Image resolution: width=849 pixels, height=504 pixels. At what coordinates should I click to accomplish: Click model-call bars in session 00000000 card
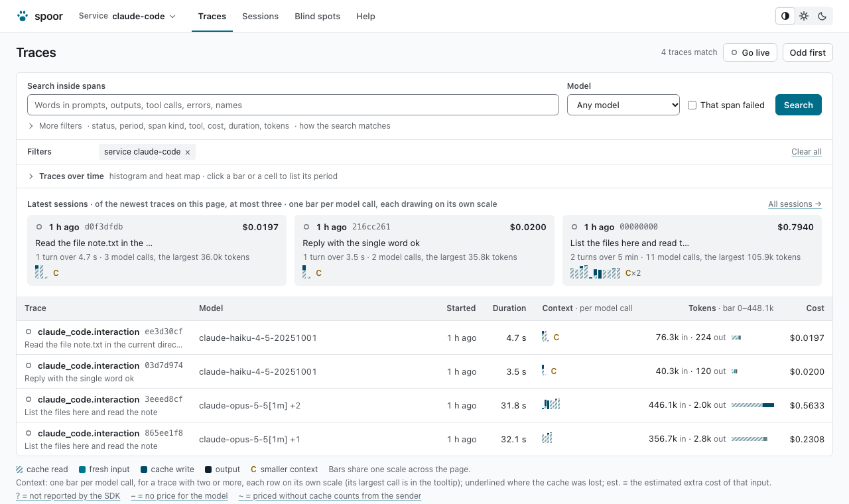(596, 273)
